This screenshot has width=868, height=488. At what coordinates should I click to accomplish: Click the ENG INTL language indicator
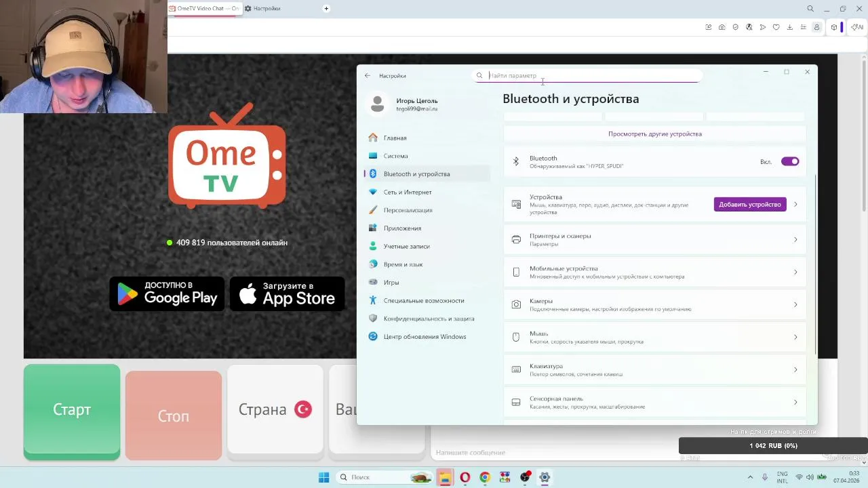point(783,477)
